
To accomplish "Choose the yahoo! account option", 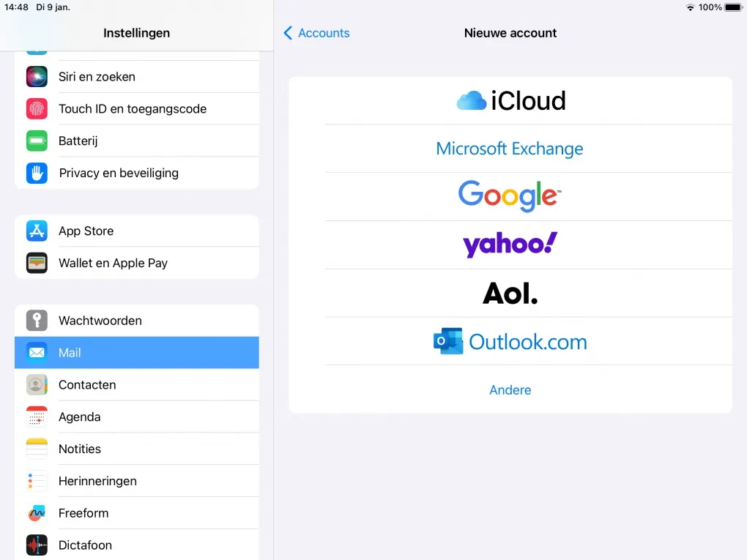I will click(510, 244).
